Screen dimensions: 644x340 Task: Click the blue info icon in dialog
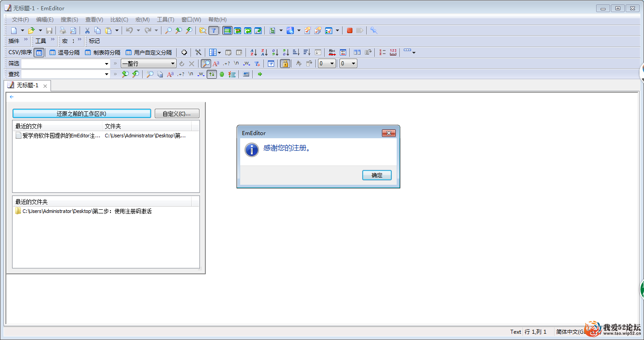point(252,150)
